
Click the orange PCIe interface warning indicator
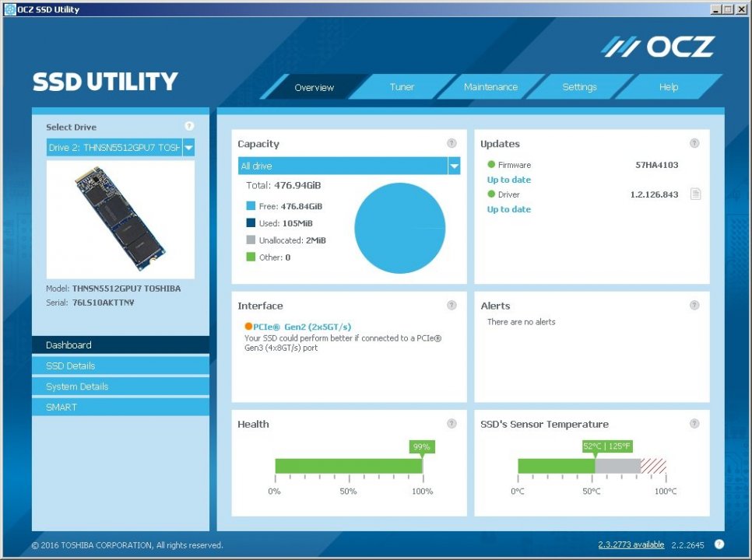[x=248, y=326]
